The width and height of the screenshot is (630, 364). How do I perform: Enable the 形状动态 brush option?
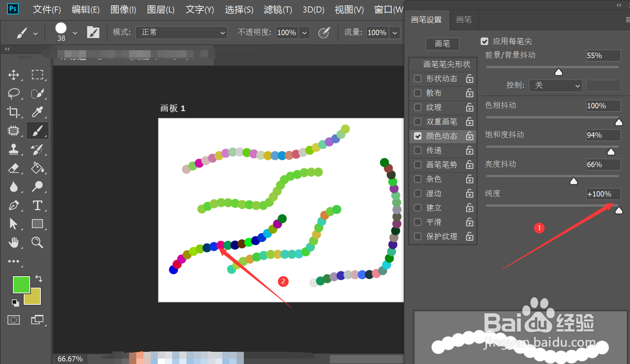coord(417,79)
